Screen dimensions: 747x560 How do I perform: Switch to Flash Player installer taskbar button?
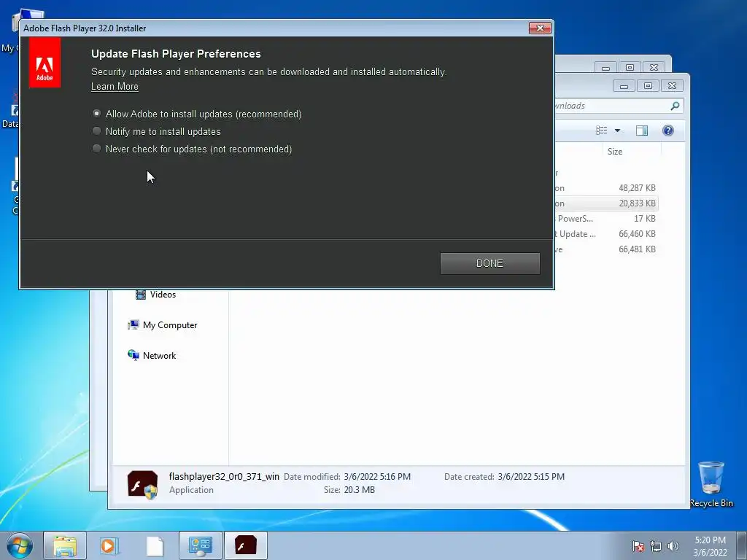245,545
